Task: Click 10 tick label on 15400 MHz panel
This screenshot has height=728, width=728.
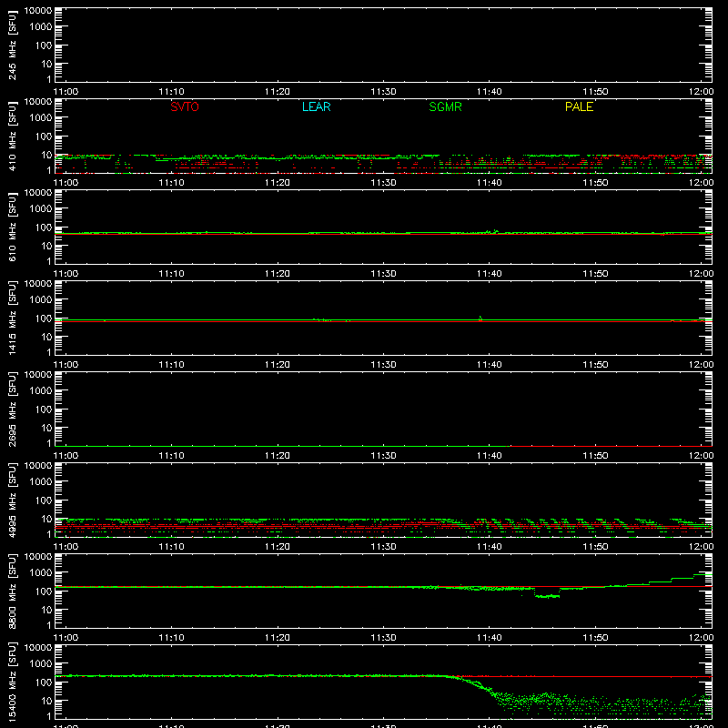Action: pos(46,701)
